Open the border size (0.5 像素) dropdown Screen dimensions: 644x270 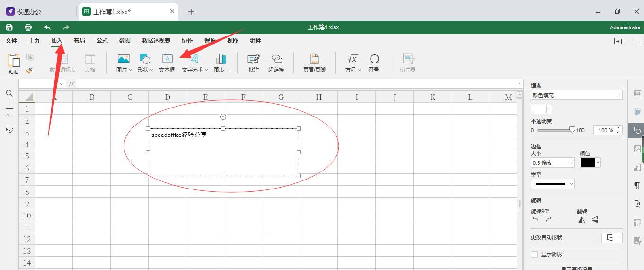click(553, 162)
